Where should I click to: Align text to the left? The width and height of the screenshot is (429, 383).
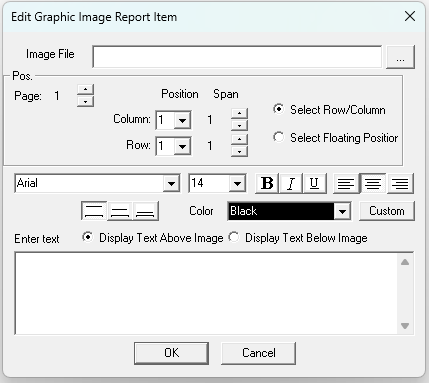pos(346,183)
